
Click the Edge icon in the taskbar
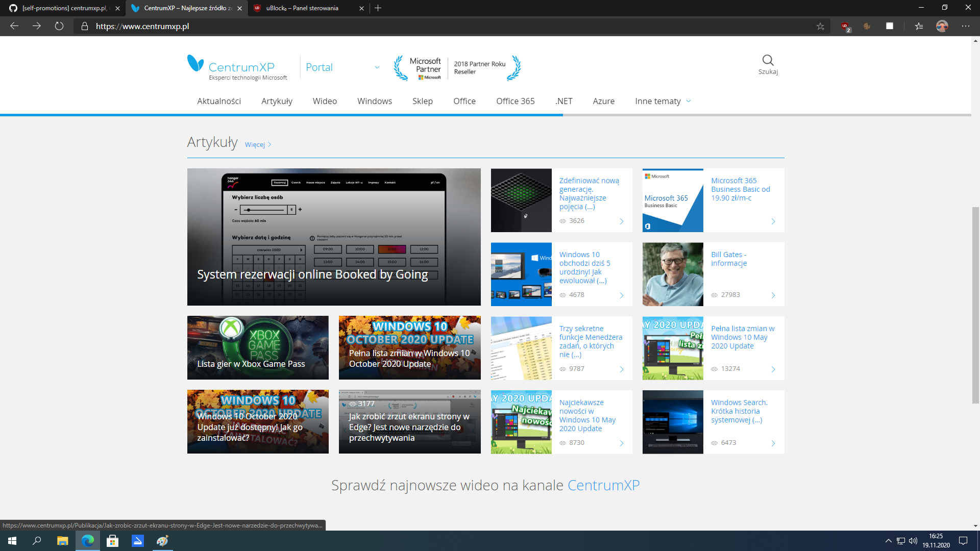click(88, 541)
